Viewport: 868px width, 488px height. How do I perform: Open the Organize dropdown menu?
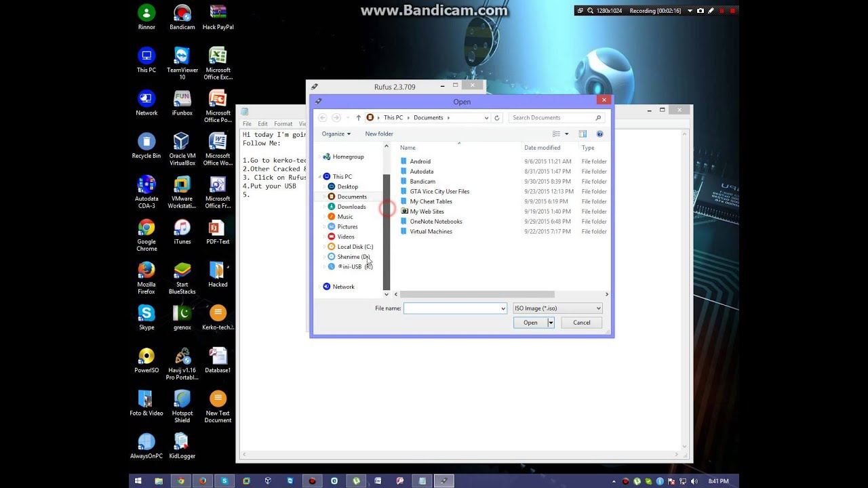click(x=336, y=134)
